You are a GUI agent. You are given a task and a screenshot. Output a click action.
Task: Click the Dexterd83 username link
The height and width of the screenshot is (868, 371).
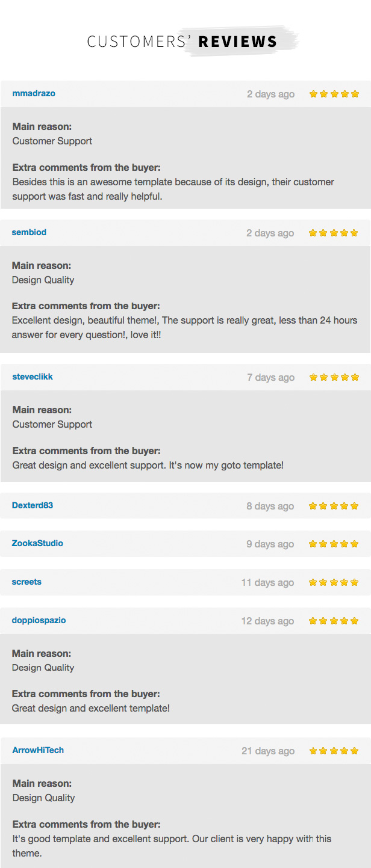[x=33, y=505]
